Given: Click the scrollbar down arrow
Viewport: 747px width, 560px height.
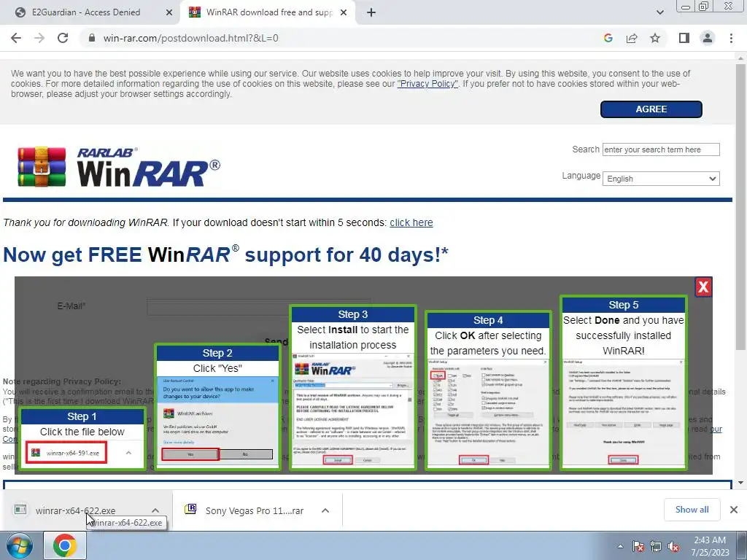Looking at the screenshot, I should click(741, 483).
